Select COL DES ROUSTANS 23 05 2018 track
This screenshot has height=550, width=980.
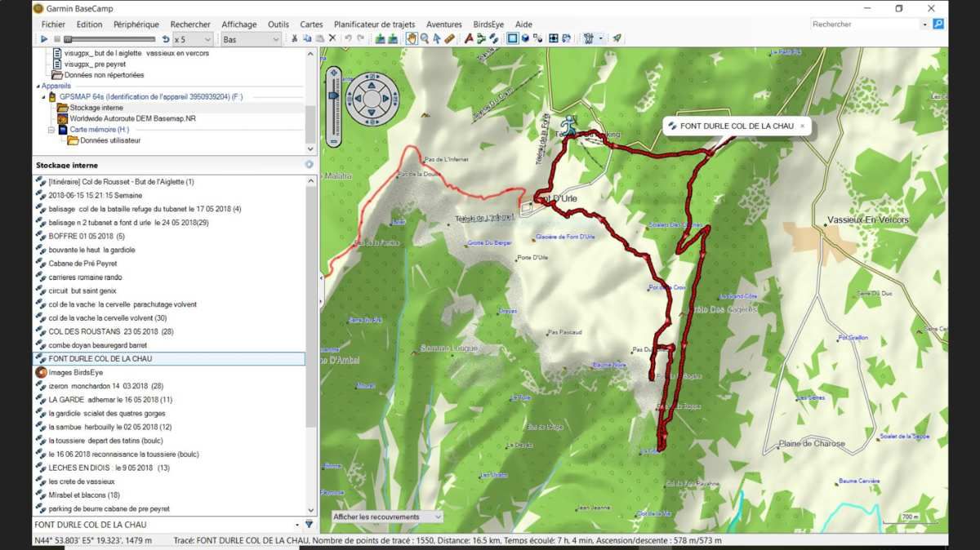tap(111, 331)
